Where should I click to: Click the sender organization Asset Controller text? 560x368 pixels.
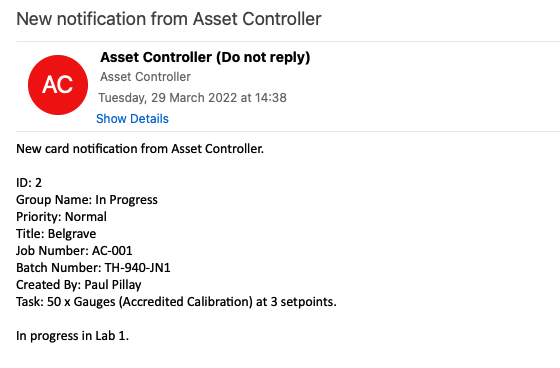point(145,76)
